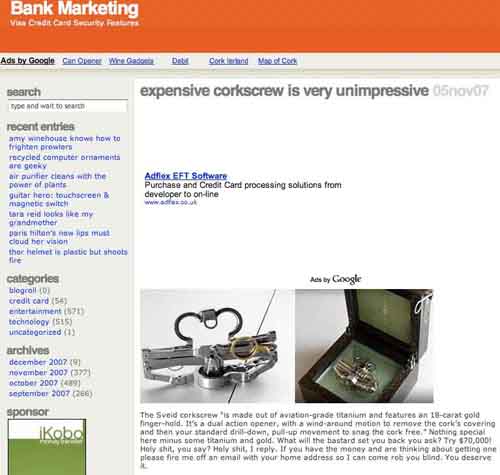The height and width of the screenshot is (475, 500).
Task: Select the technology category
Action: (x=29, y=322)
